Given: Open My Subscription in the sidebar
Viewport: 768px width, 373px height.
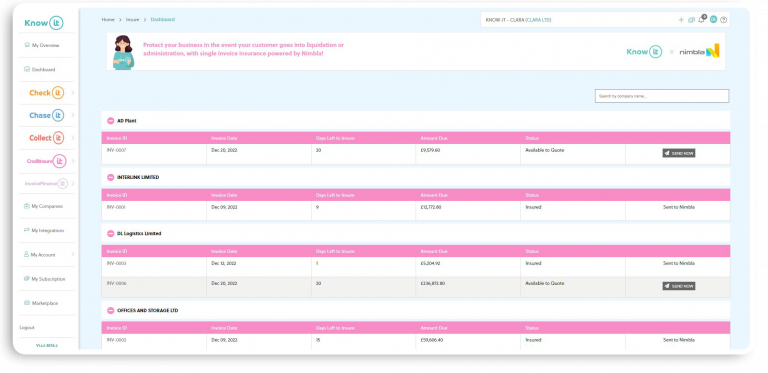Looking at the screenshot, I should pyautogui.click(x=44, y=279).
